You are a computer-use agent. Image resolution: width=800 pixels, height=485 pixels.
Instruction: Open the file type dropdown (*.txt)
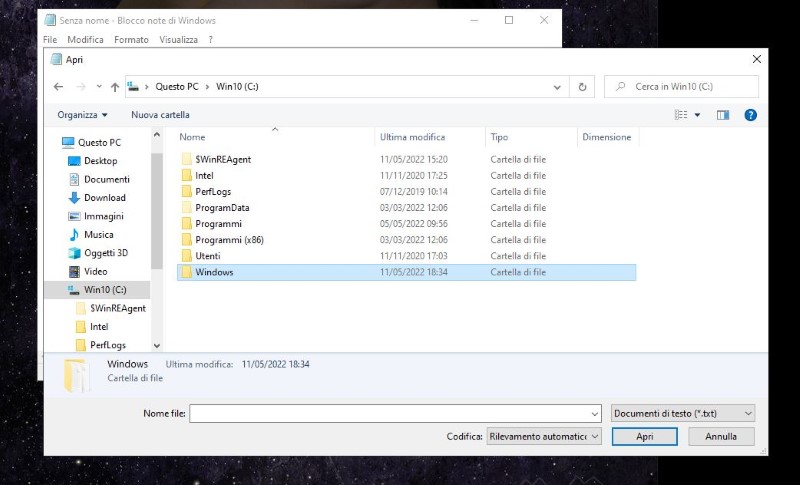[x=682, y=413]
